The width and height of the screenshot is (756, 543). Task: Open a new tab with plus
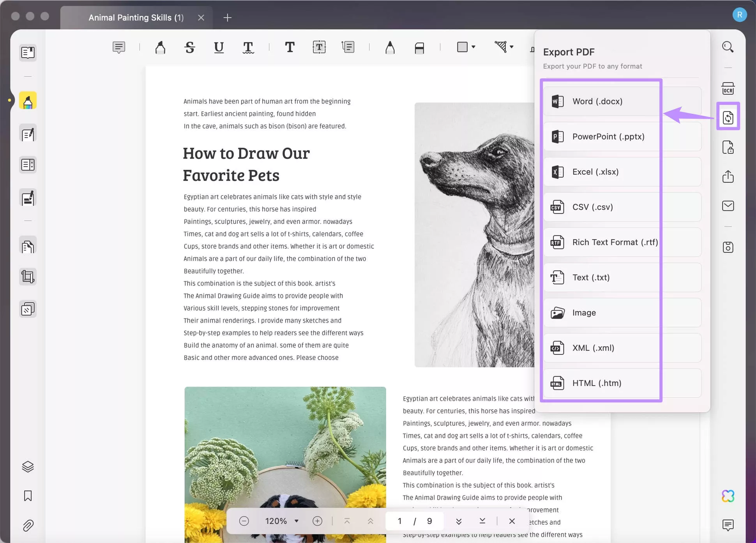(x=228, y=18)
